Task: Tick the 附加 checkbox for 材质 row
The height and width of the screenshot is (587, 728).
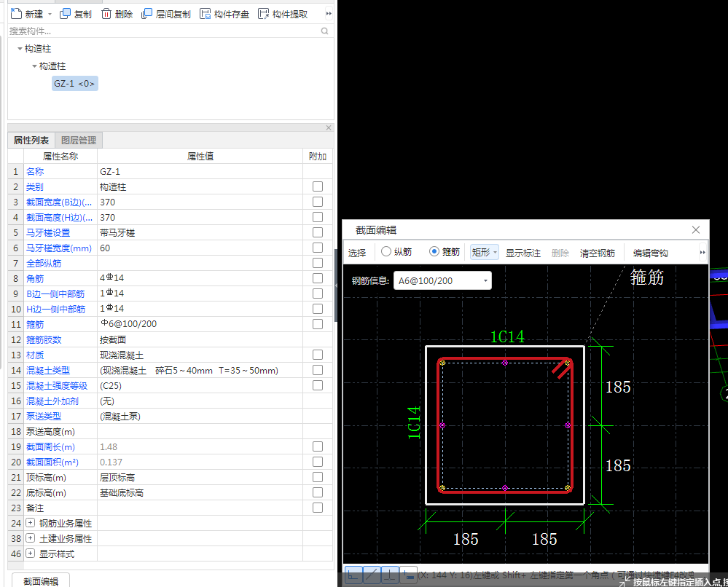Action: click(x=318, y=355)
